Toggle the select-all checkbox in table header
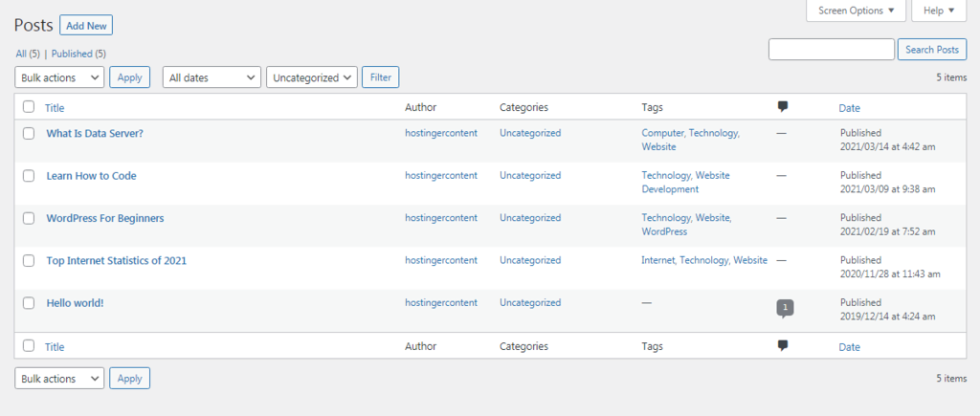The width and height of the screenshot is (980, 416). [29, 107]
